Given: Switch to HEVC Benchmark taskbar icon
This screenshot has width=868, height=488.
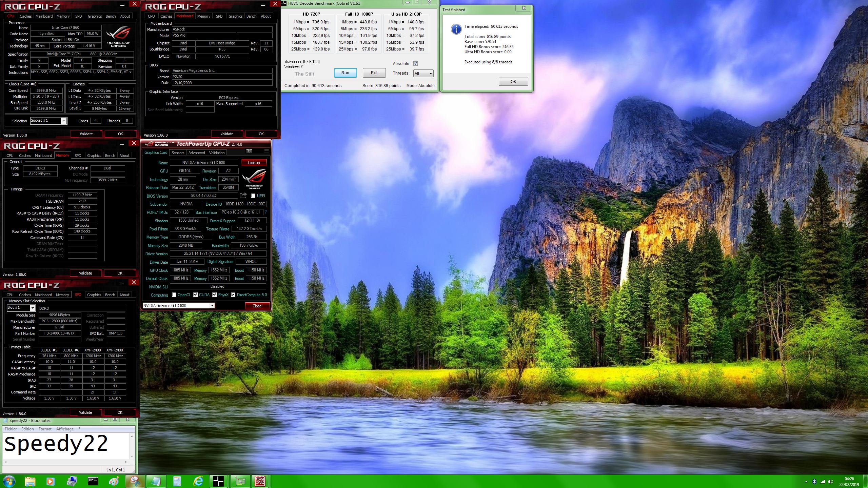Looking at the screenshot, I should click(x=218, y=481).
